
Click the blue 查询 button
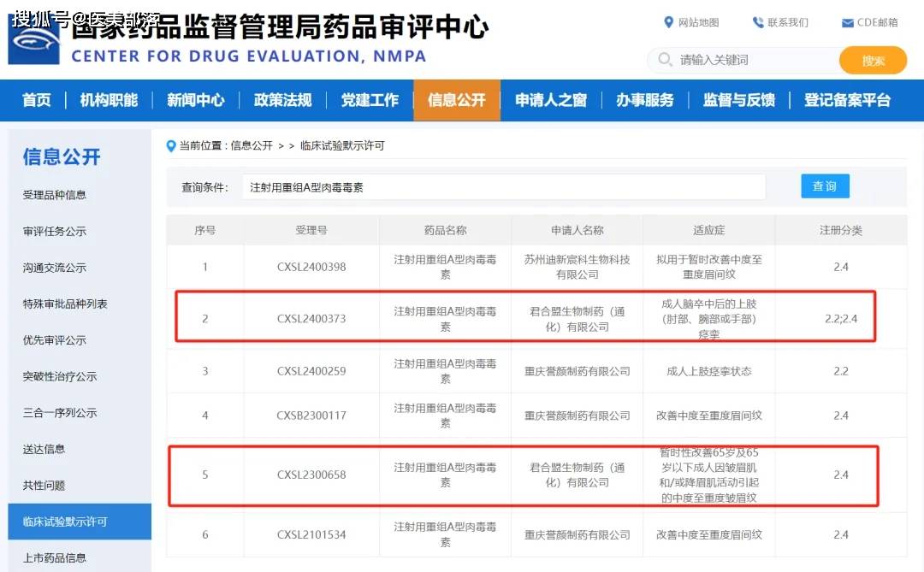(825, 186)
